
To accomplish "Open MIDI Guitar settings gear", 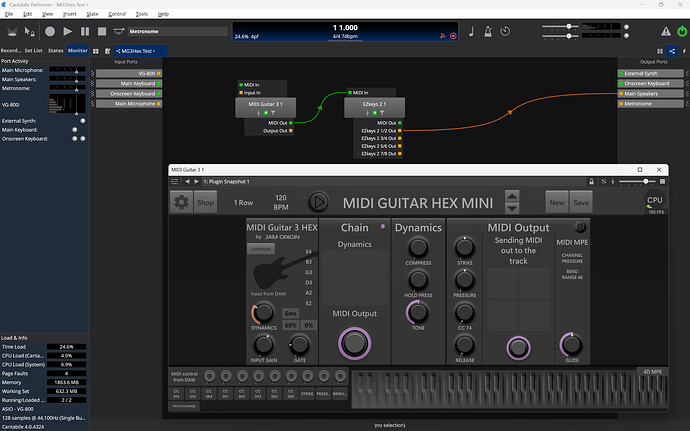I will (182, 203).
